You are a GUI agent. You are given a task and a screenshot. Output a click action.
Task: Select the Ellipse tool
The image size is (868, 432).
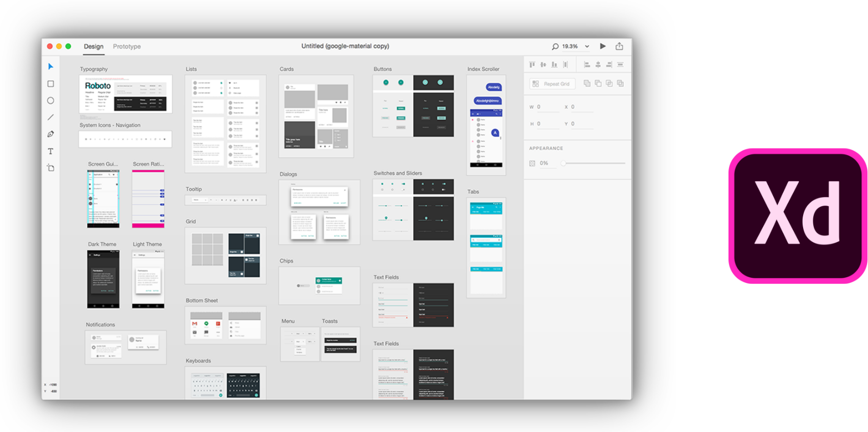pos(51,101)
